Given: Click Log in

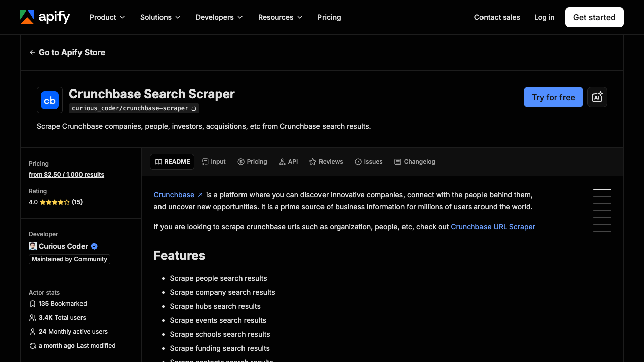Looking at the screenshot, I should coord(544,17).
